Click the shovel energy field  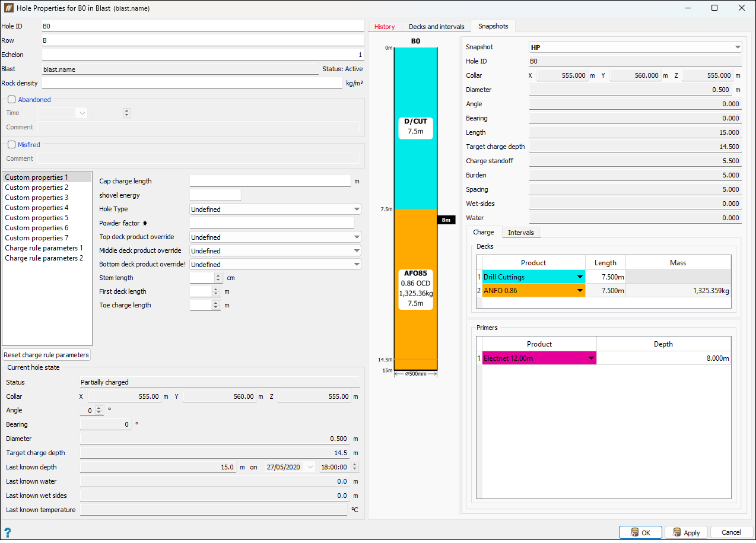click(215, 195)
